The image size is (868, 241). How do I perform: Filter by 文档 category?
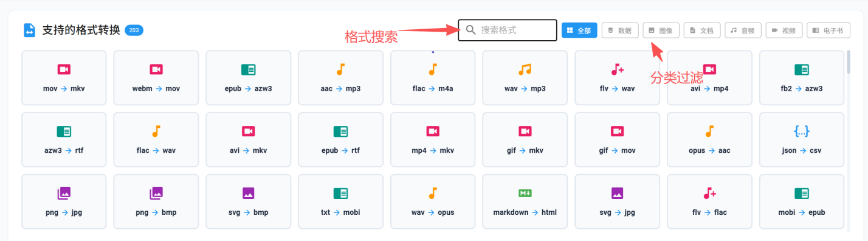[x=702, y=30]
